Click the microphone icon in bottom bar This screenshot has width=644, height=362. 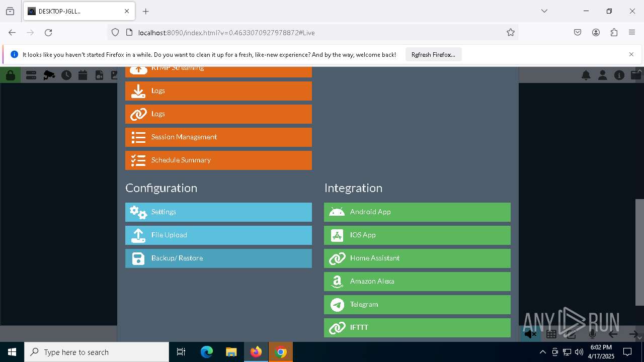pyautogui.click(x=592, y=334)
